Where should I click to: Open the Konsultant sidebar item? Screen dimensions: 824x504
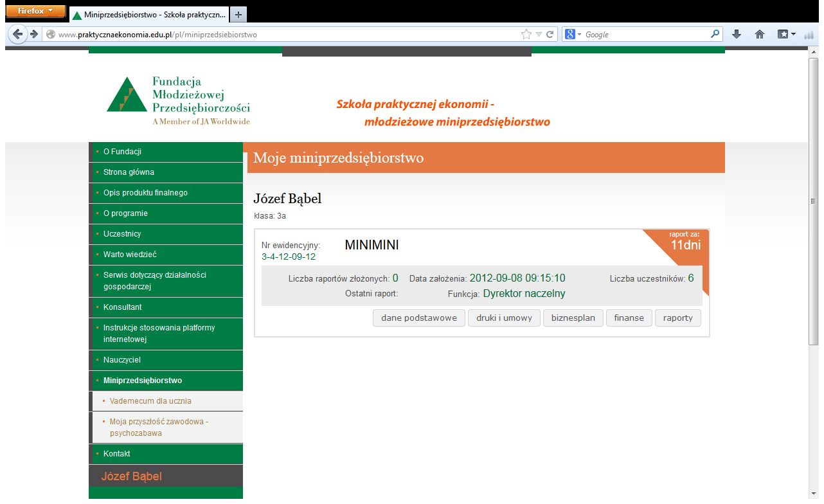click(x=166, y=307)
